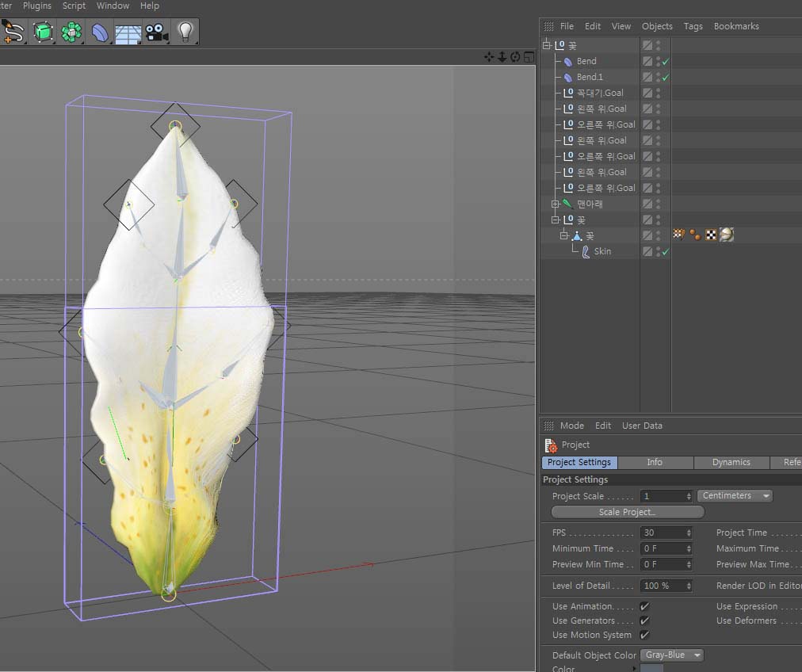The height and width of the screenshot is (672, 802).
Task: Click the viewport rotate camera icon
Action: 515,56
